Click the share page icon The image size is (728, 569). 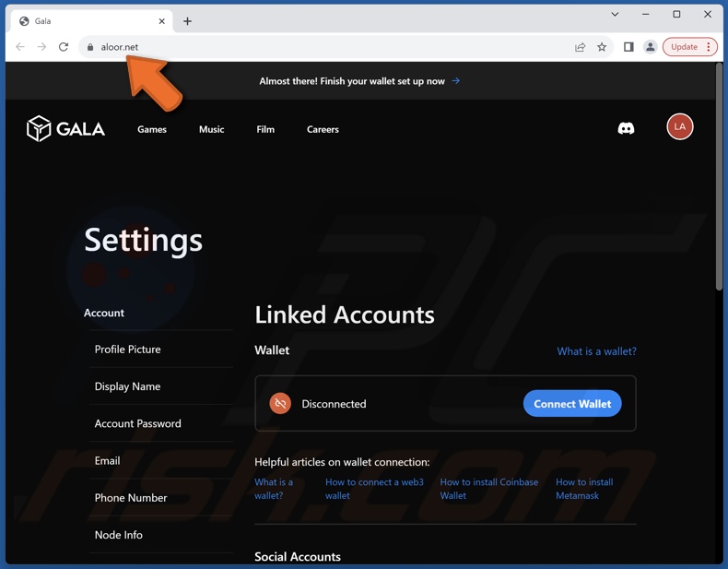pyautogui.click(x=580, y=47)
